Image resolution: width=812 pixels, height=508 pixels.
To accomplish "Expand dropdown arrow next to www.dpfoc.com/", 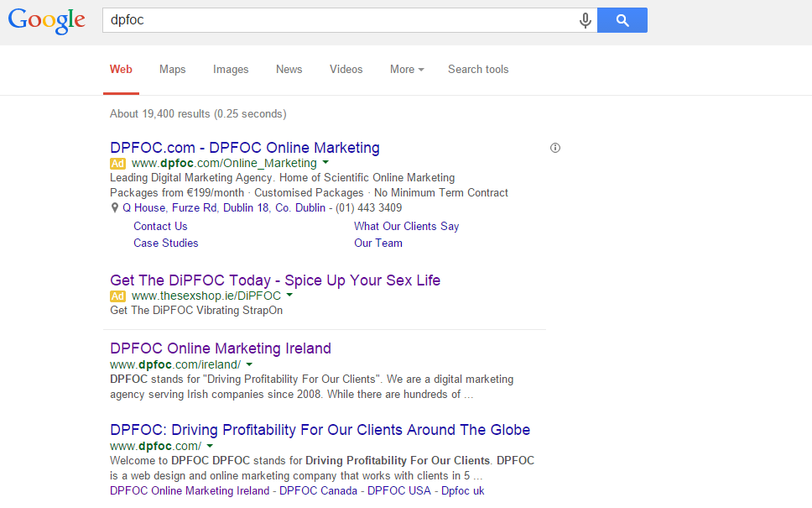I will pos(210,446).
